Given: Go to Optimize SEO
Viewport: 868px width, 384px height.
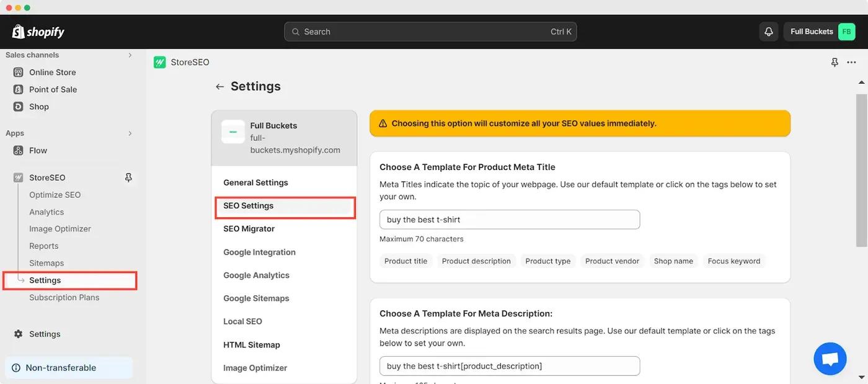Looking at the screenshot, I should (x=55, y=195).
